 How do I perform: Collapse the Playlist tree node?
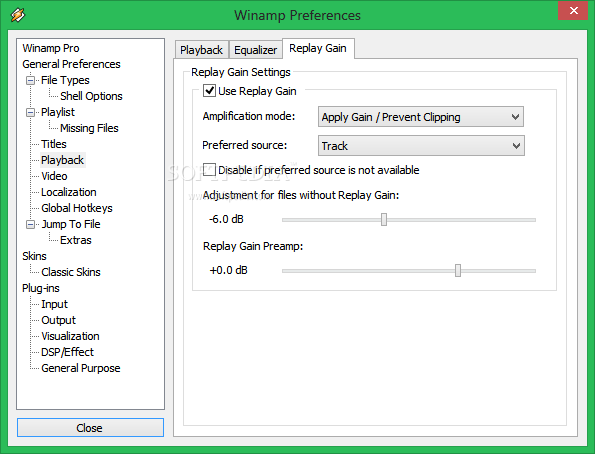point(30,112)
